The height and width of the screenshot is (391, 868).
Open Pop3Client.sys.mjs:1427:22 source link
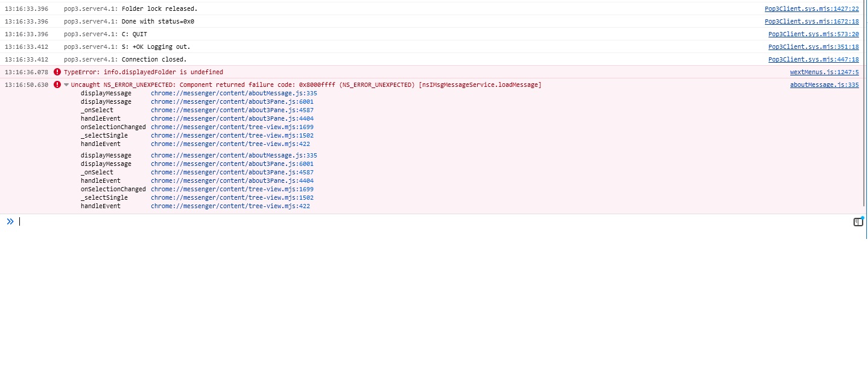point(811,8)
